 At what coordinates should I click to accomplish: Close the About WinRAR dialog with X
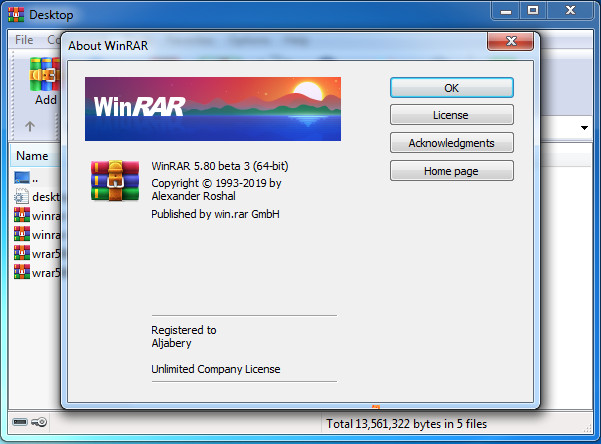(510, 41)
